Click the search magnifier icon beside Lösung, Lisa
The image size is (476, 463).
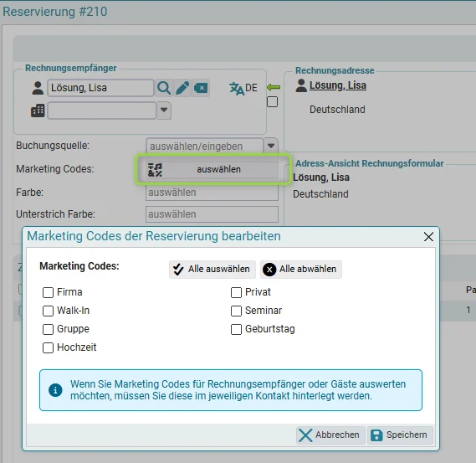164,88
